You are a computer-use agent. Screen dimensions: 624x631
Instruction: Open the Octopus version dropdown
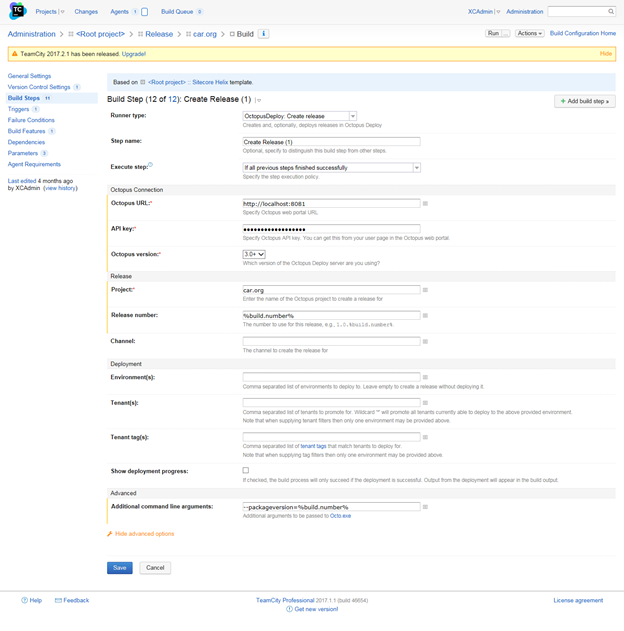pos(254,254)
